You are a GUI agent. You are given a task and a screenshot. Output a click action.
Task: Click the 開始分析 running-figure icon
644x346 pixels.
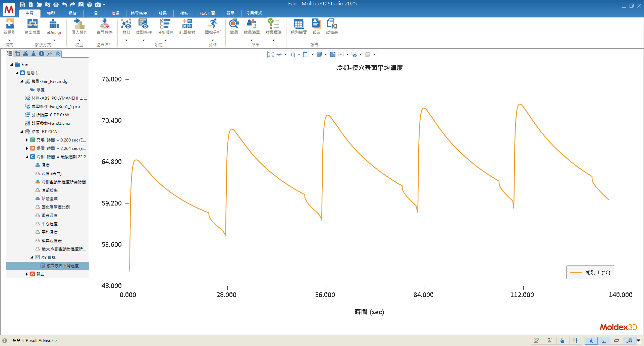213,24
